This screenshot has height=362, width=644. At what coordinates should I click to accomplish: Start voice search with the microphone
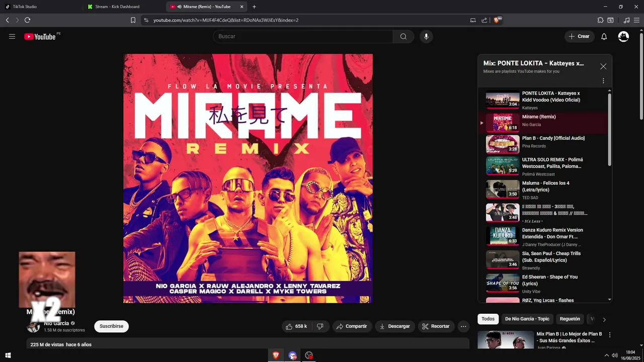[426, 36]
